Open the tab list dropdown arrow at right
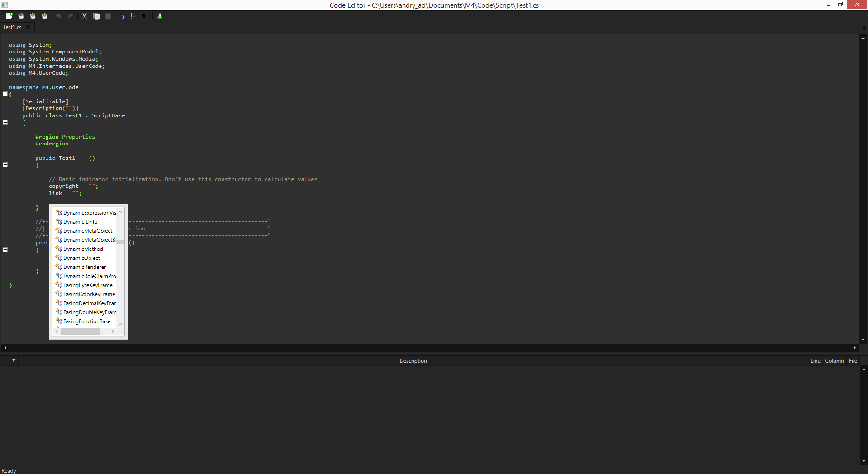The width and height of the screenshot is (868, 474). (x=864, y=28)
